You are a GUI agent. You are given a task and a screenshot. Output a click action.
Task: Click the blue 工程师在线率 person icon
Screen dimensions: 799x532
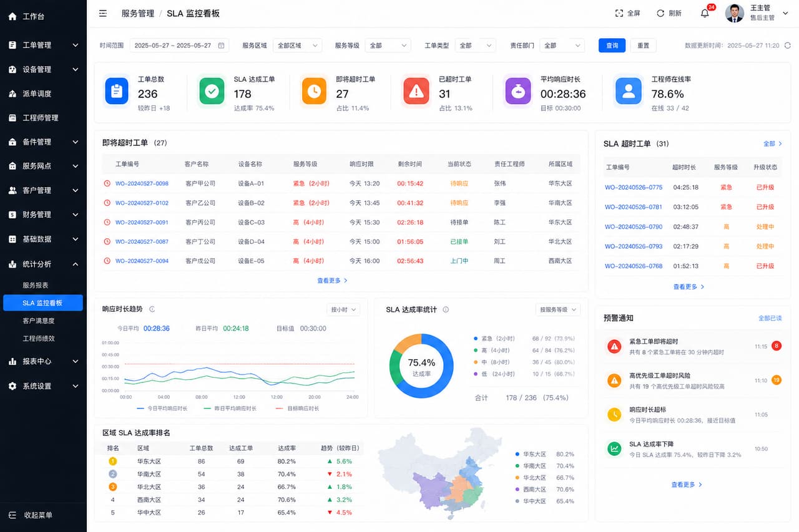pyautogui.click(x=629, y=91)
